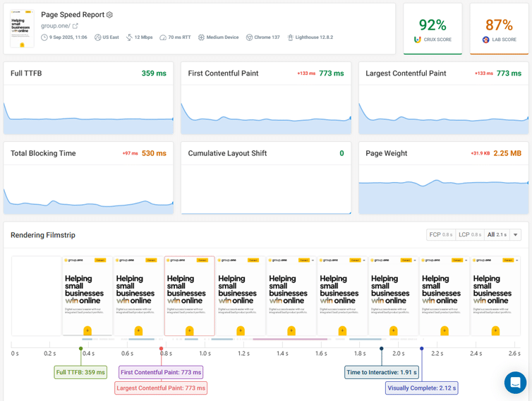Open the chat support bubble
The width and height of the screenshot is (532, 401).
pos(515,383)
